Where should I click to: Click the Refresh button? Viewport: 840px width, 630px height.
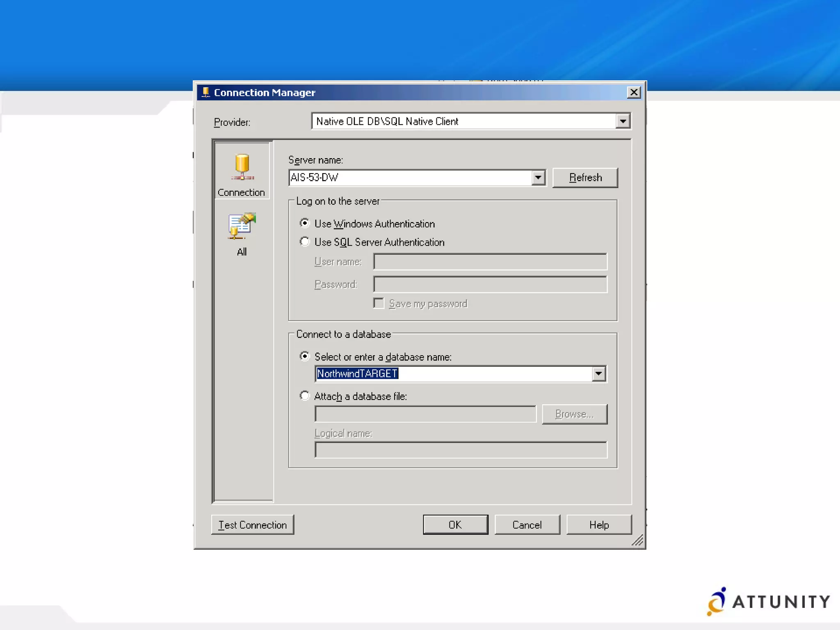point(585,178)
